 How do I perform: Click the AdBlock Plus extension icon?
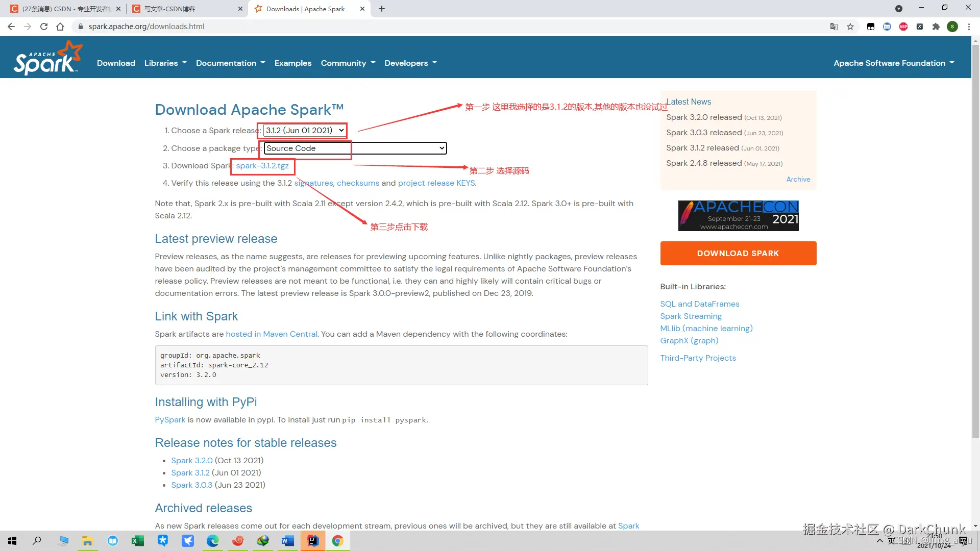click(903, 27)
